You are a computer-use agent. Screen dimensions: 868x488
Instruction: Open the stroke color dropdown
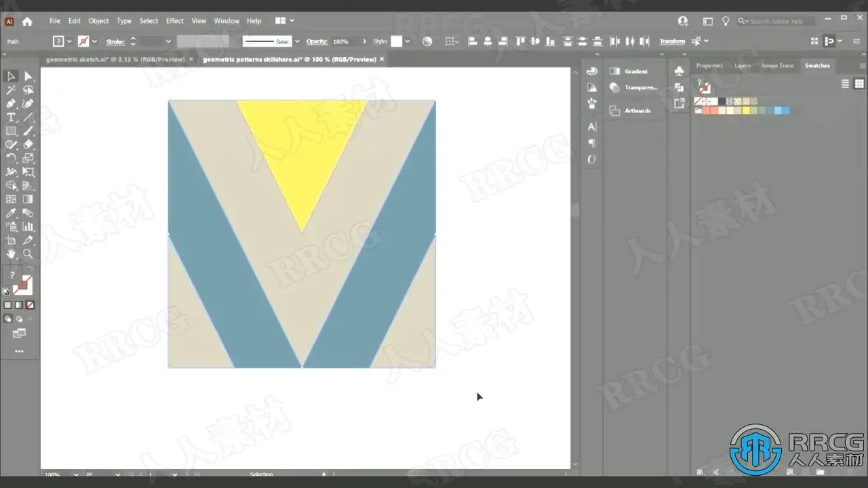coord(94,41)
